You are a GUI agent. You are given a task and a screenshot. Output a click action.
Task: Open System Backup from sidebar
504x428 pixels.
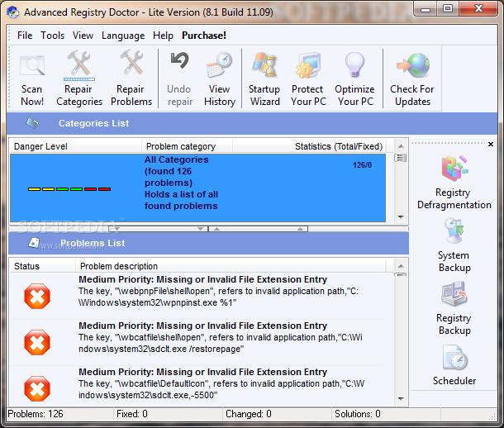coord(454,245)
